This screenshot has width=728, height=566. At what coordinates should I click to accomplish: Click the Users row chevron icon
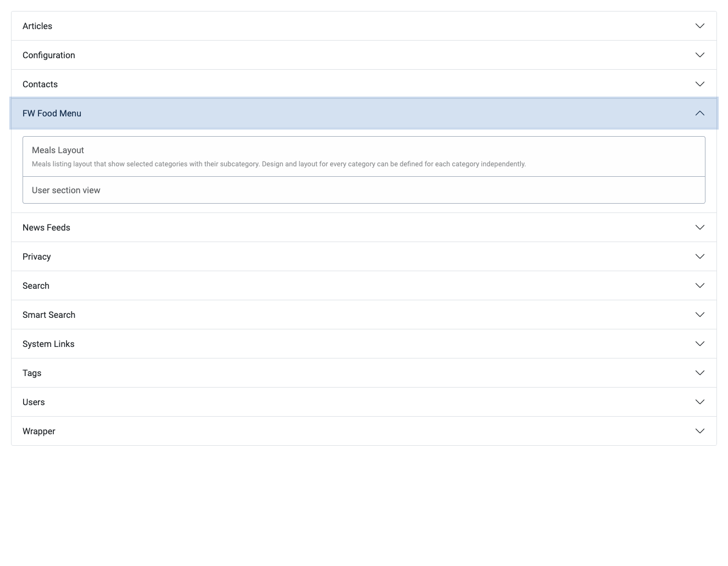(x=699, y=402)
